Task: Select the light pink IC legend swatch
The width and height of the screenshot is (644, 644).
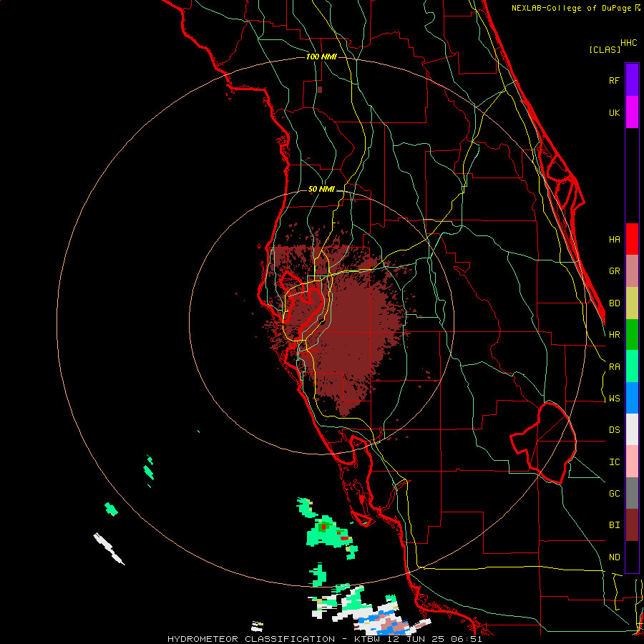Action: coord(632,462)
